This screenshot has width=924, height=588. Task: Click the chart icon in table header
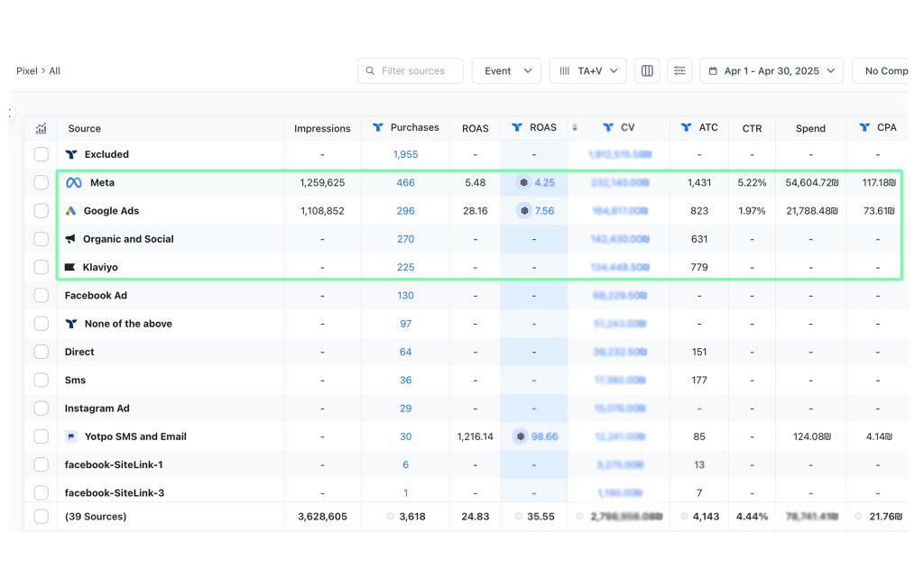tap(41, 128)
